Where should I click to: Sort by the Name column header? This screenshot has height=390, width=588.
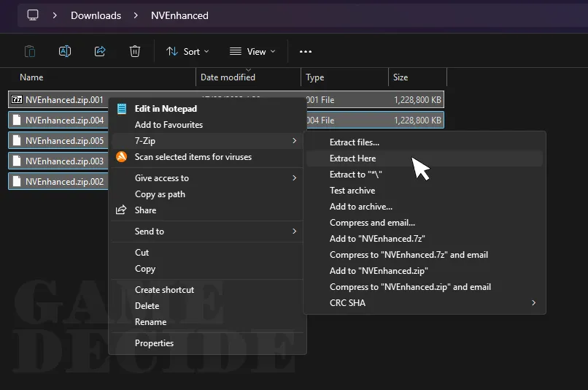pyautogui.click(x=31, y=77)
